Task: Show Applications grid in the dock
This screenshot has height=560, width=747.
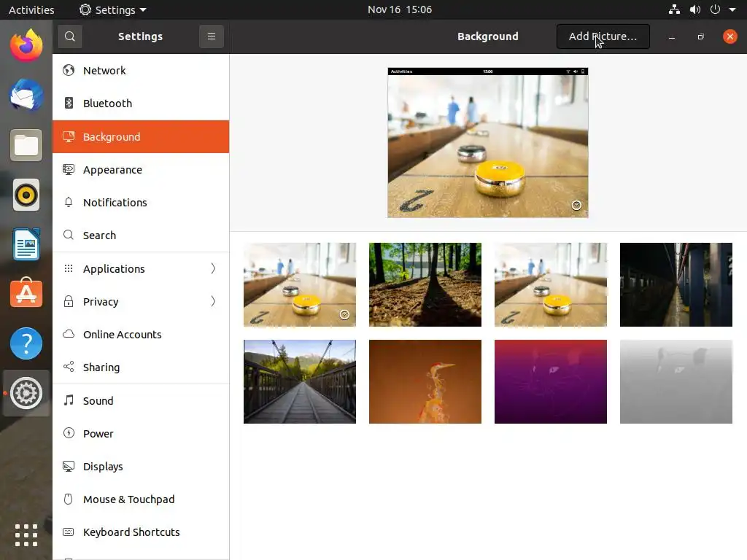Action: click(26, 534)
